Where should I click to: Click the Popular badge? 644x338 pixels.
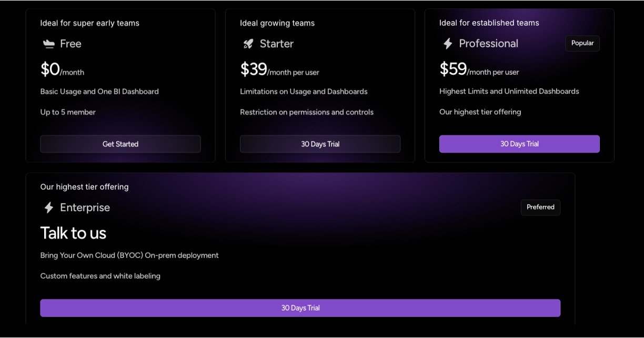582,43
